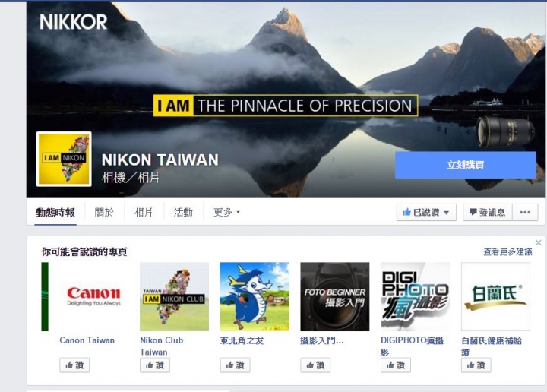Like the 東北角之友 page
Viewport: 547px width, 392px height.
point(235,365)
